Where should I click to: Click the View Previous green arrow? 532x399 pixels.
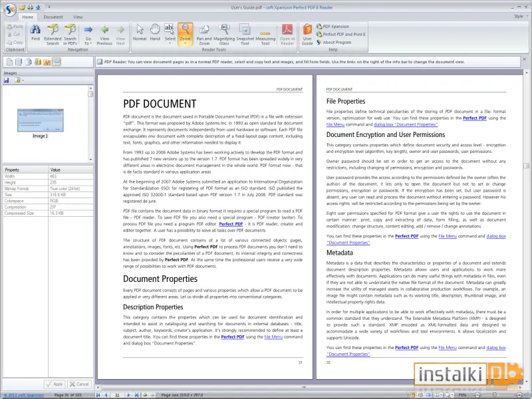pos(104,35)
